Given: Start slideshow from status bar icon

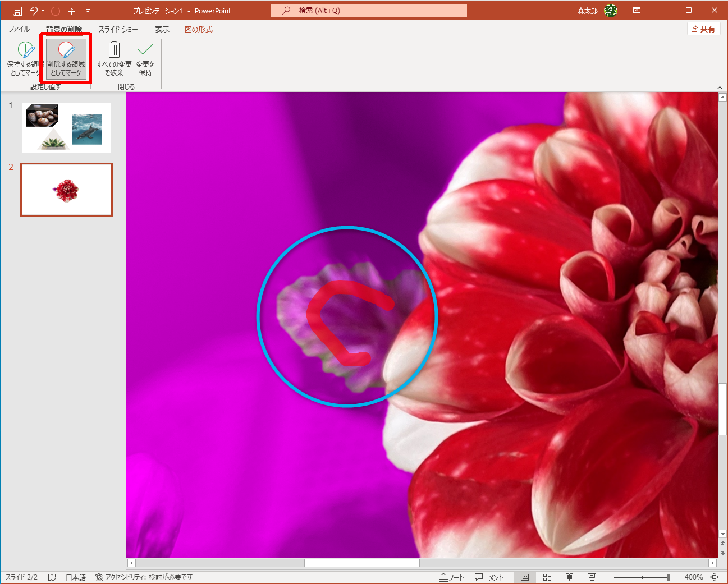Looking at the screenshot, I should click(x=592, y=577).
